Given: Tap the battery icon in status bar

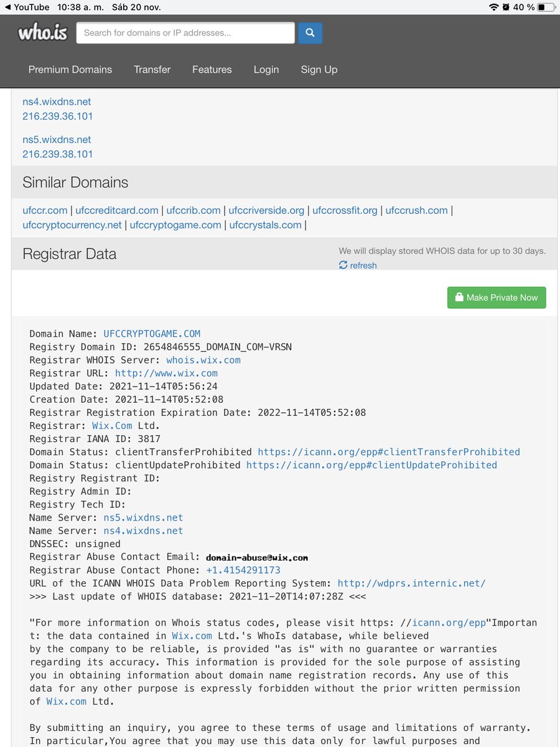Looking at the screenshot, I should click(x=546, y=7).
